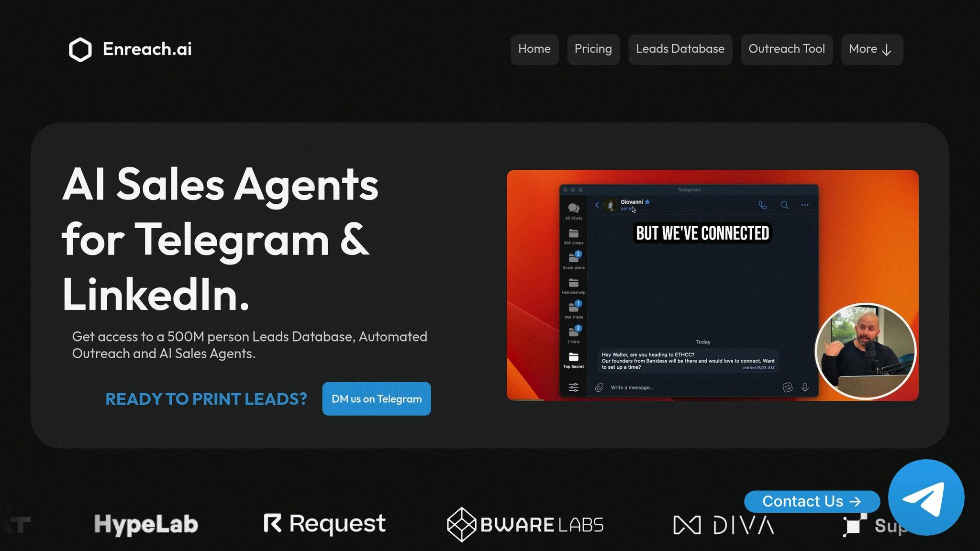This screenshot has height=551, width=980.
Task: Click the Enreach.ai hexagon logo icon
Action: point(80,49)
